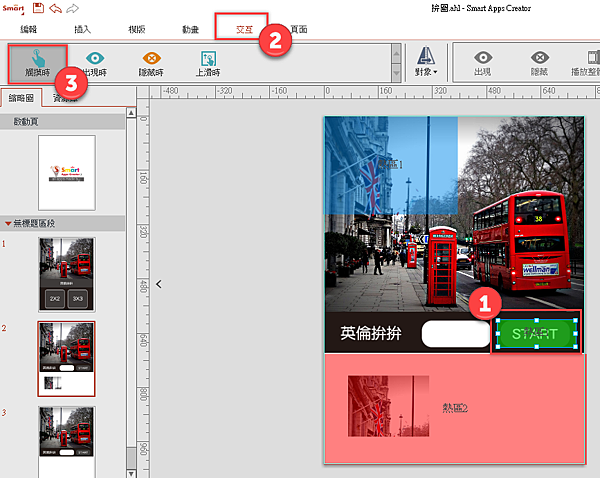This screenshot has height=478, width=600.
Task: Click the 啟動頁 section header
Action: (63, 122)
